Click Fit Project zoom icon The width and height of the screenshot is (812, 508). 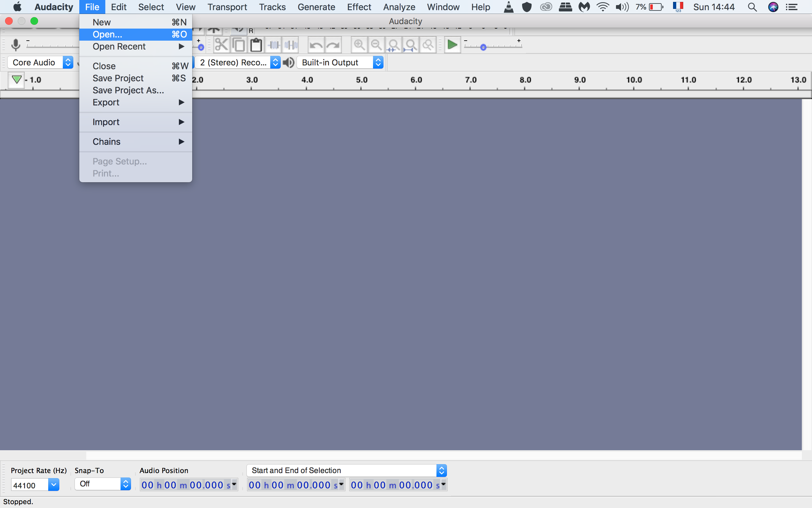[411, 45]
